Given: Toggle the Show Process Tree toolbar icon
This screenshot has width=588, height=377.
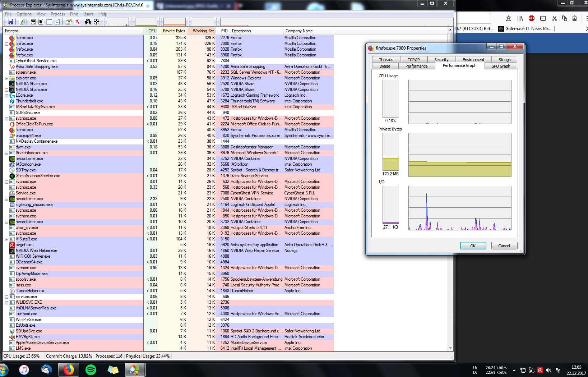Looking at the screenshot, I should click(x=41, y=22).
